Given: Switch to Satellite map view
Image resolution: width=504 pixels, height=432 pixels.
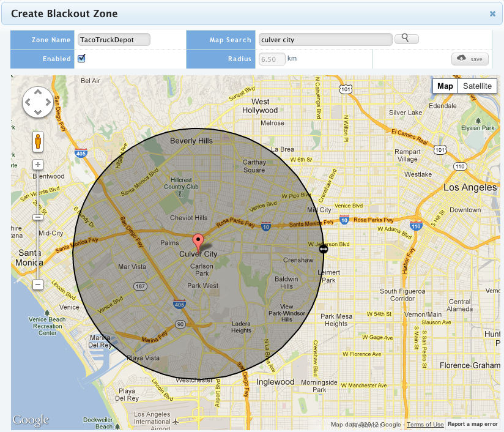Looking at the screenshot, I should click(x=477, y=86).
